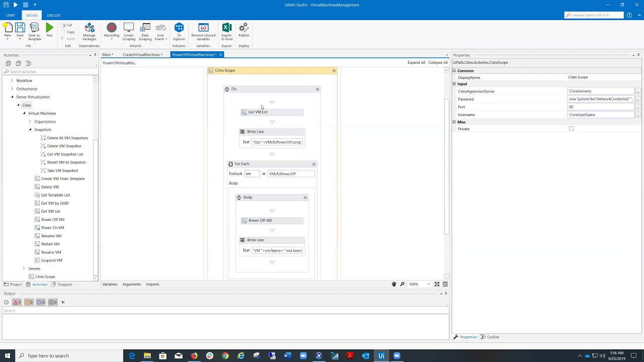Viewport: 644px width, 362px height.
Task: Open the Imports panel
Action: point(152,285)
